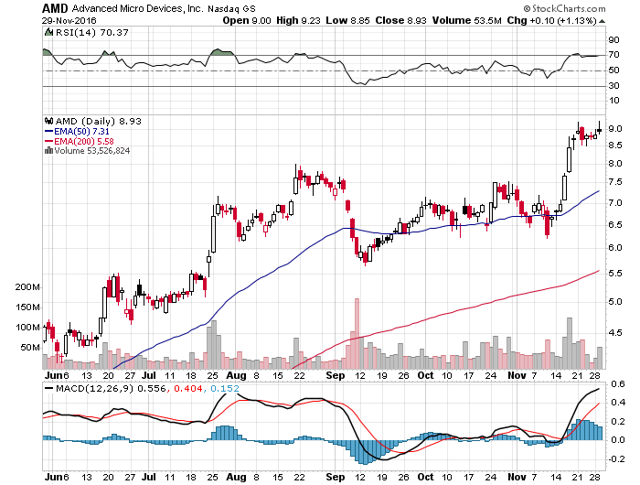Click the blue line swatch for EMA(50)
The height and width of the screenshot is (485, 640).
[x=49, y=131]
